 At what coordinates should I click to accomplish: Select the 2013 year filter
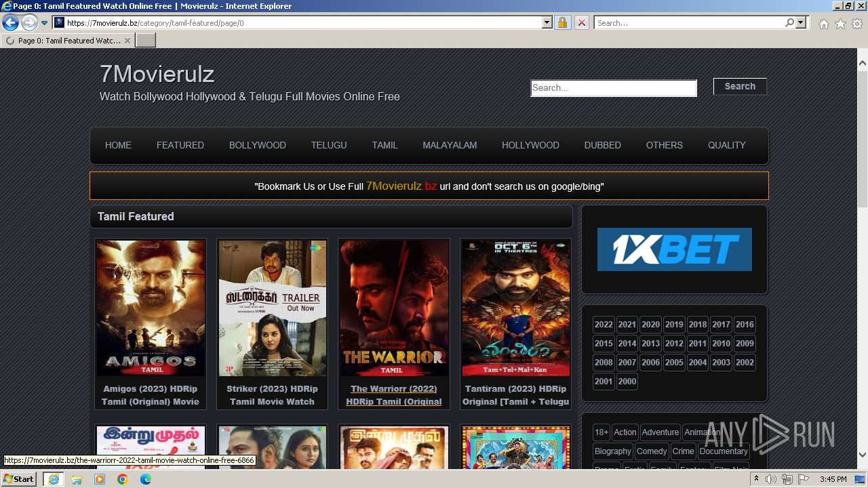[650, 344]
